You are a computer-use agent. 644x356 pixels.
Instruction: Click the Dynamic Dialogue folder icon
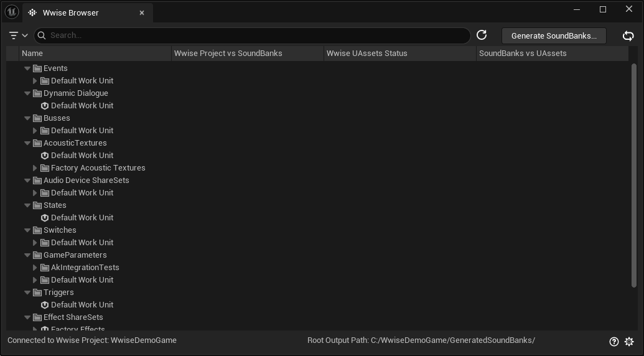37,93
